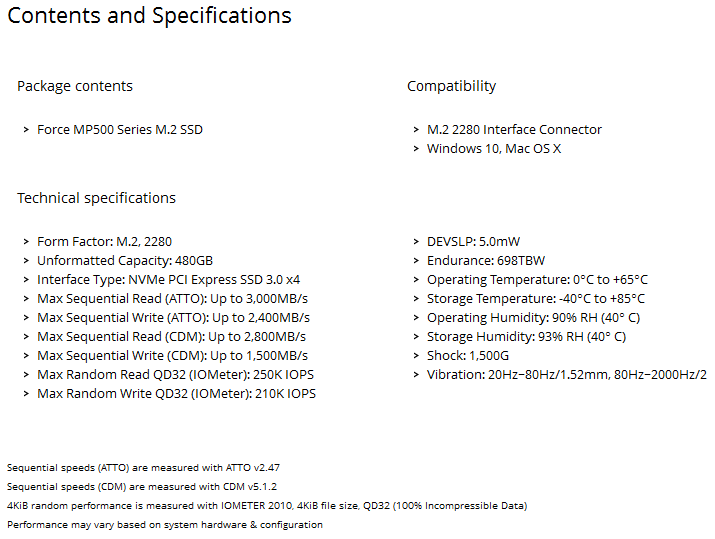715x539 pixels.
Task: Click the Max Sequential Read (ATTO) line
Action: pyautogui.click(x=172, y=299)
